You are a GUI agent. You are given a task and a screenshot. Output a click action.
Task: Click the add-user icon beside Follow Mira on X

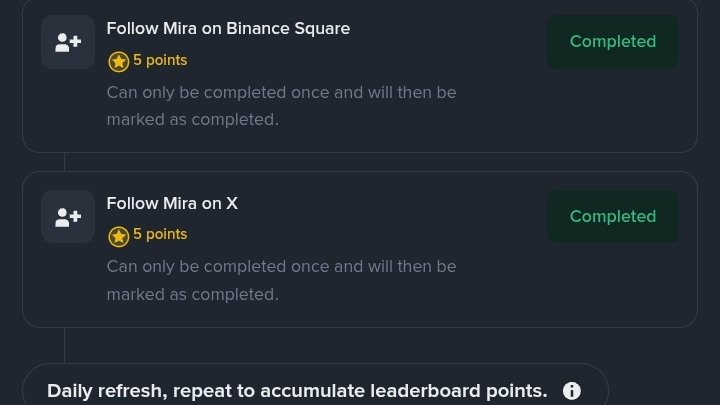click(x=68, y=217)
